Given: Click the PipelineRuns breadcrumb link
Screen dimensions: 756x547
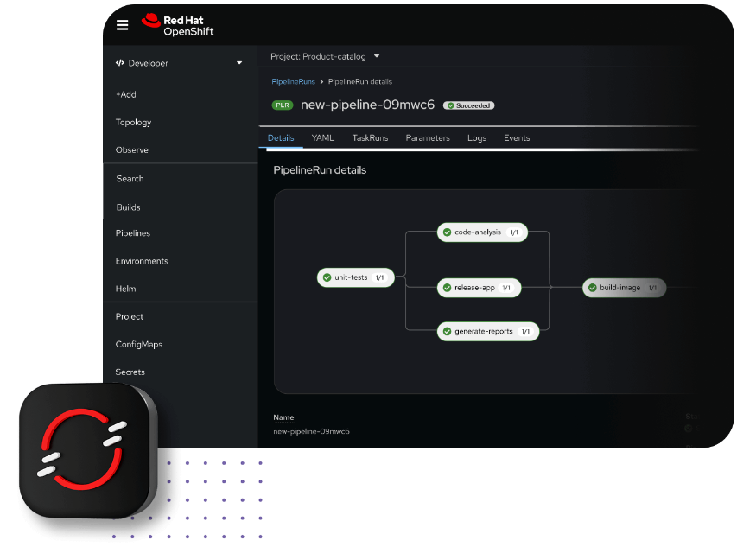Looking at the screenshot, I should coord(293,81).
